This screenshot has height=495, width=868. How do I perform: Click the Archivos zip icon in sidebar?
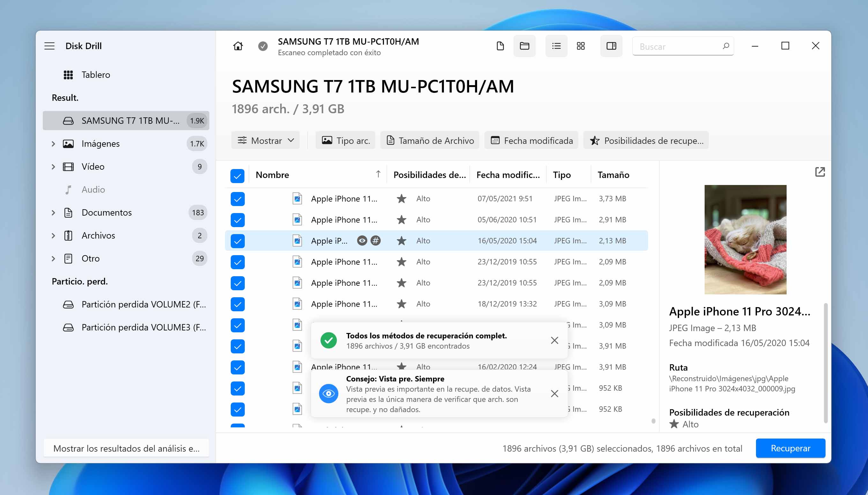[x=68, y=236]
